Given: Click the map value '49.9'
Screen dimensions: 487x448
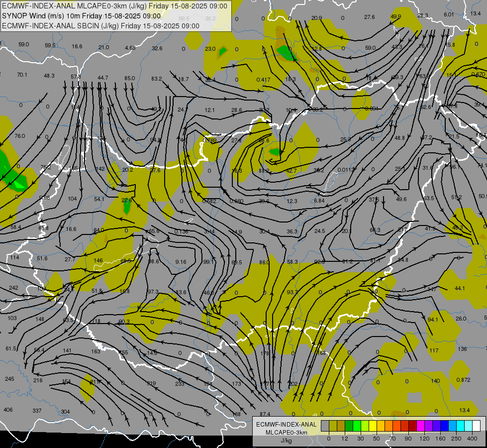Looking at the screenshot, I should (x=395, y=16).
